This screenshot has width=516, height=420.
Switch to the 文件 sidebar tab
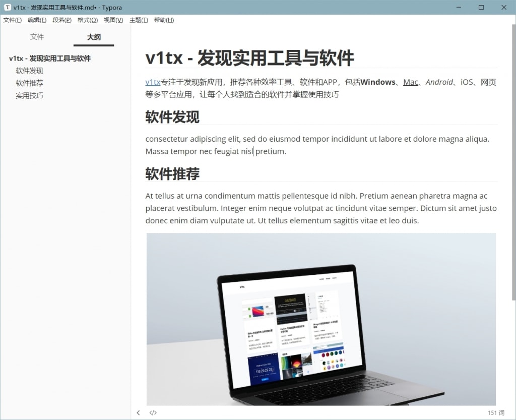[37, 37]
